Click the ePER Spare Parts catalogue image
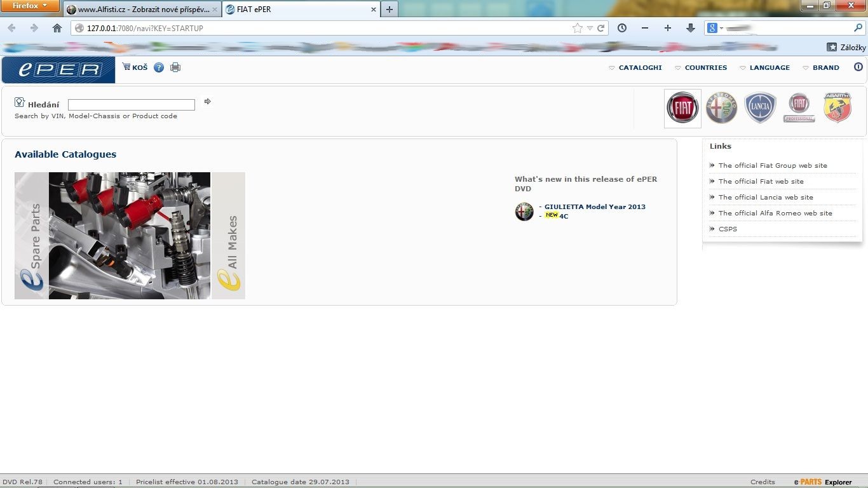Viewport: 868px width, 488px height. pos(130,235)
